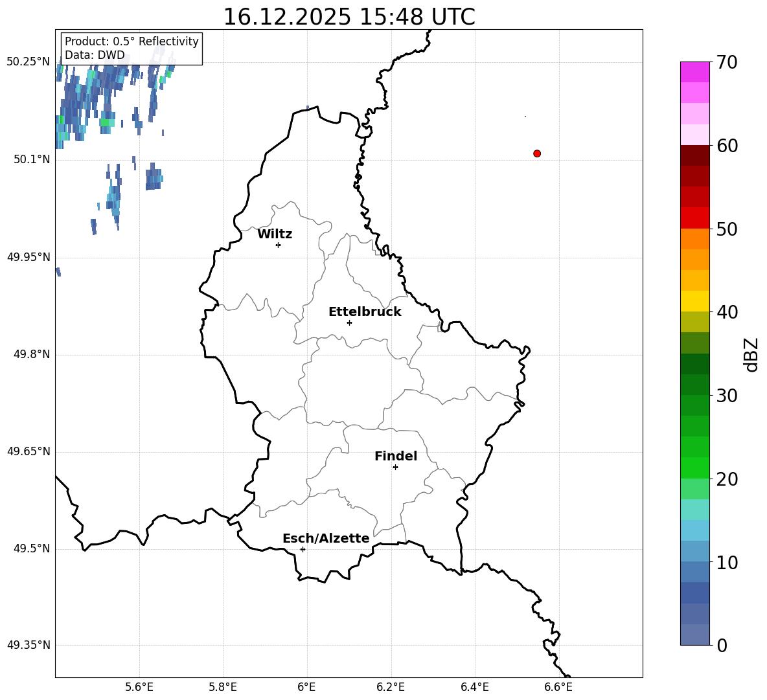Click the 16.12.2025 15:48 UTC title
Screen dimensions: 767x700
pyautogui.click(x=349, y=17)
